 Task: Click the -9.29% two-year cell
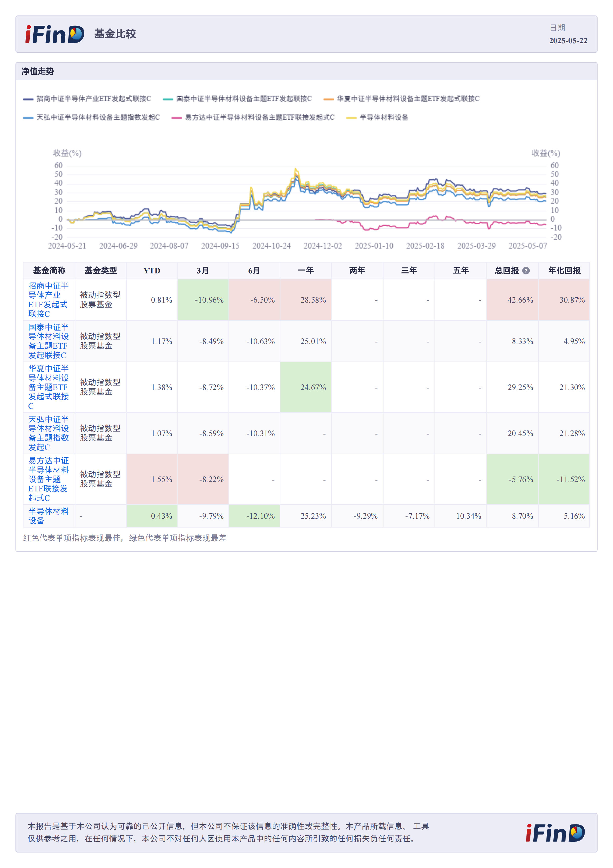357,516
